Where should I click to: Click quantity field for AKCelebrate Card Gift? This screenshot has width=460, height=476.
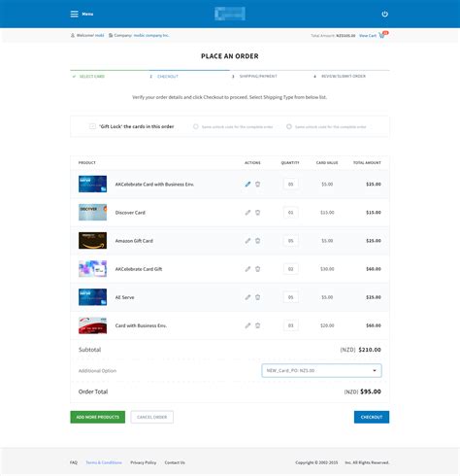[291, 269]
